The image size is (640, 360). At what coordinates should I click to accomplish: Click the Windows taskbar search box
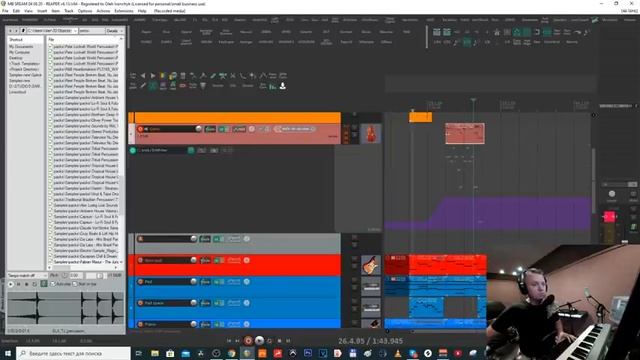(73, 353)
